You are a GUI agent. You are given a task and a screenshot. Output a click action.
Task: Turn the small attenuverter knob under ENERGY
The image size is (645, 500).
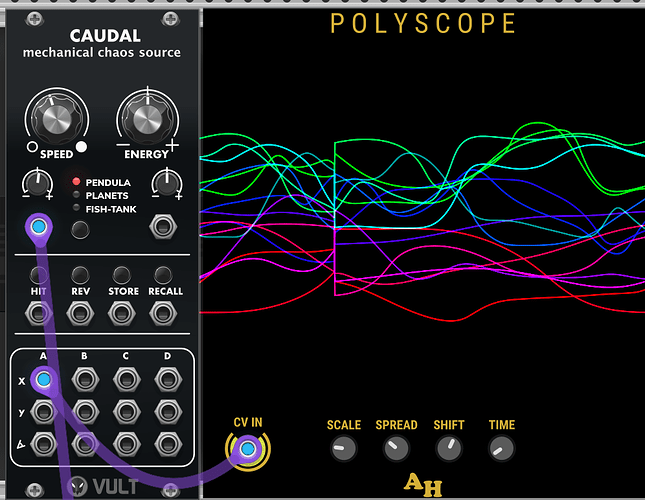[x=167, y=184]
